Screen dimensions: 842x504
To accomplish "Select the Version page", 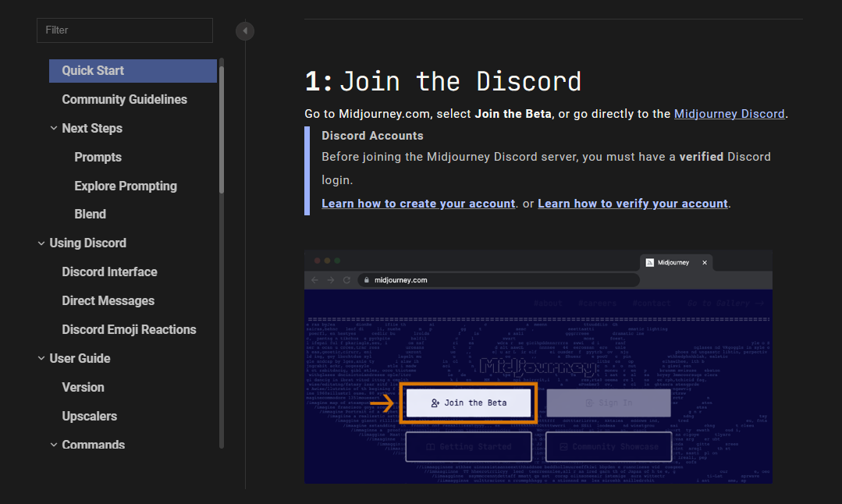I will 83,388.
